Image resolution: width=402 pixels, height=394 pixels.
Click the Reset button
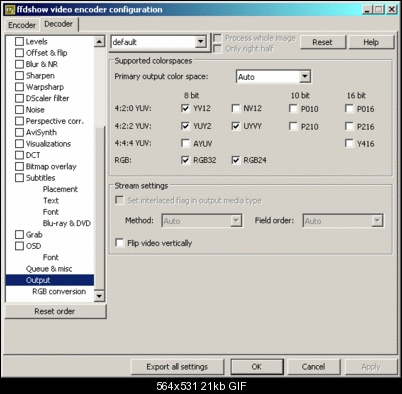[x=322, y=42]
